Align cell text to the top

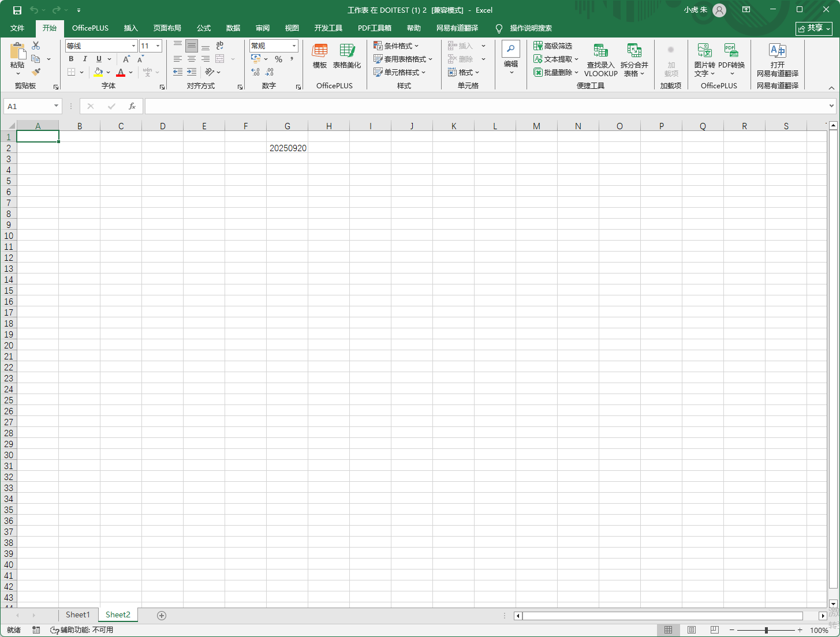178,46
